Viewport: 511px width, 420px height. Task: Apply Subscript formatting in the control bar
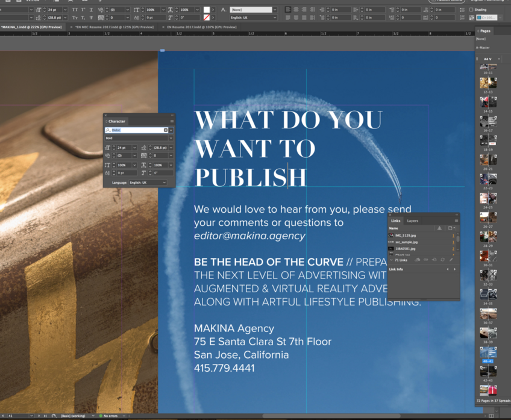[x=83, y=17]
